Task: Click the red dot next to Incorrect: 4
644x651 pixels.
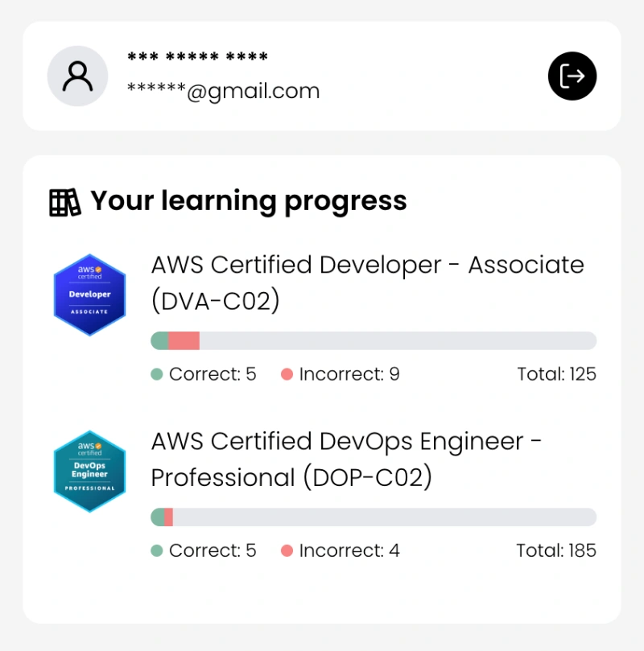Action: coord(287,550)
